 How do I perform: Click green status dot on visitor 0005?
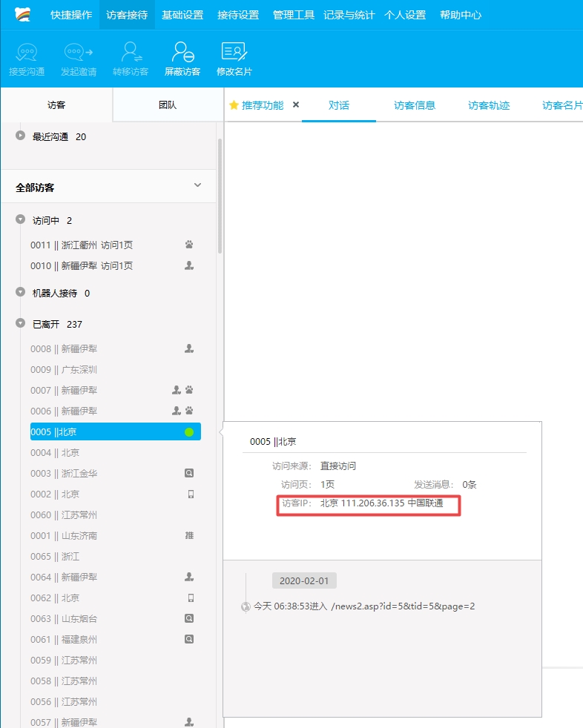point(189,432)
